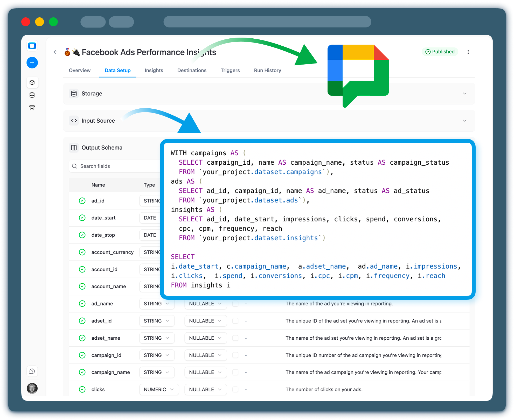Click the Output Schema table icon

click(74, 147)
